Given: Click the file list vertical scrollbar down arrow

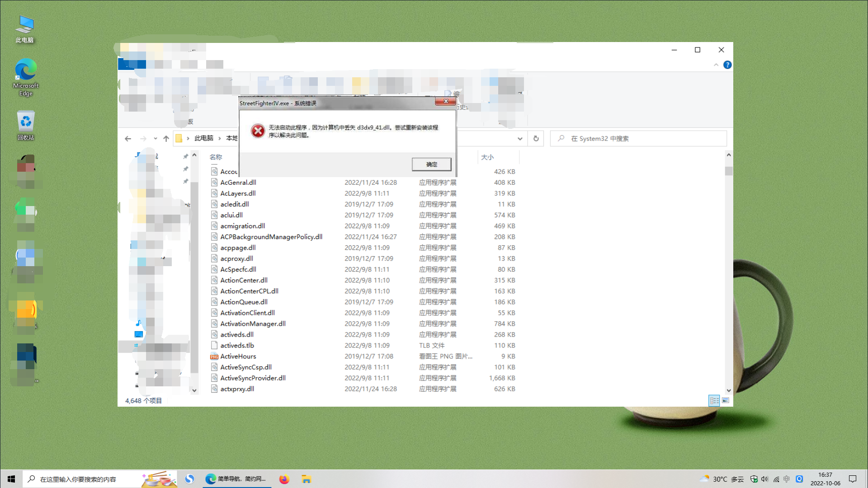Looking at the screenshot, I should click(728, 390).
